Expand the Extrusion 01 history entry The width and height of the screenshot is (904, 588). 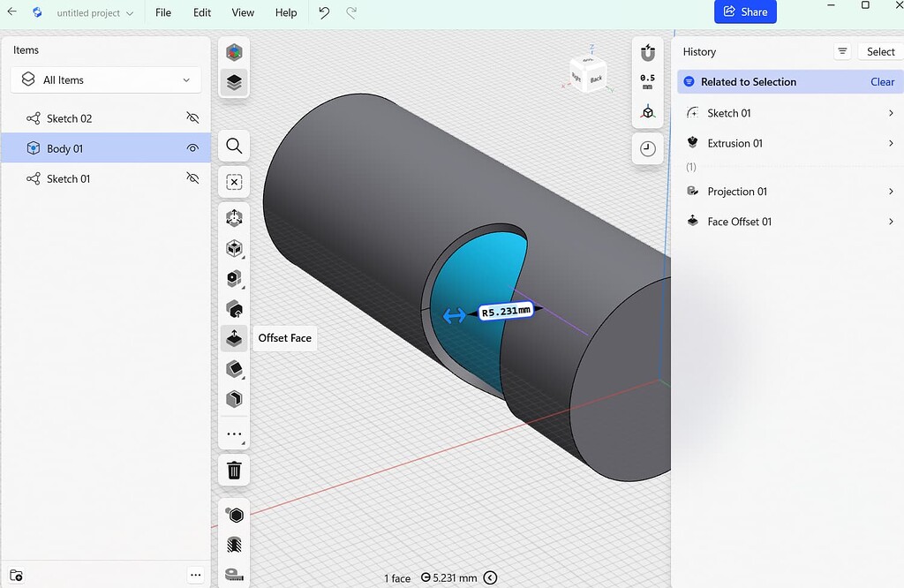pos(892,143)
